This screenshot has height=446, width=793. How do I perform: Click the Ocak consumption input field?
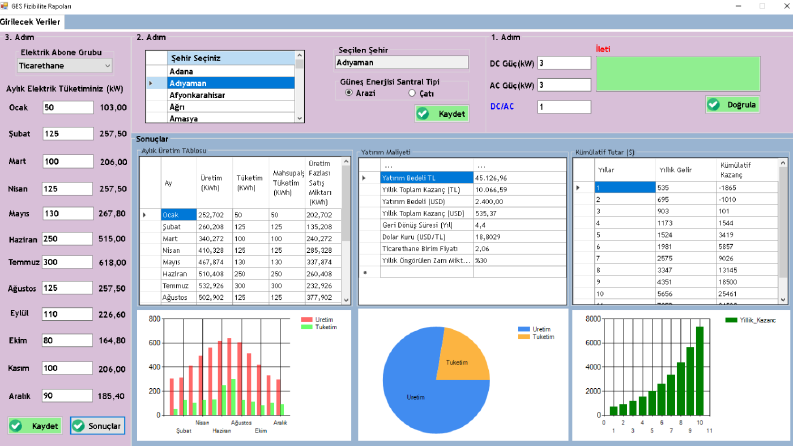68,107
